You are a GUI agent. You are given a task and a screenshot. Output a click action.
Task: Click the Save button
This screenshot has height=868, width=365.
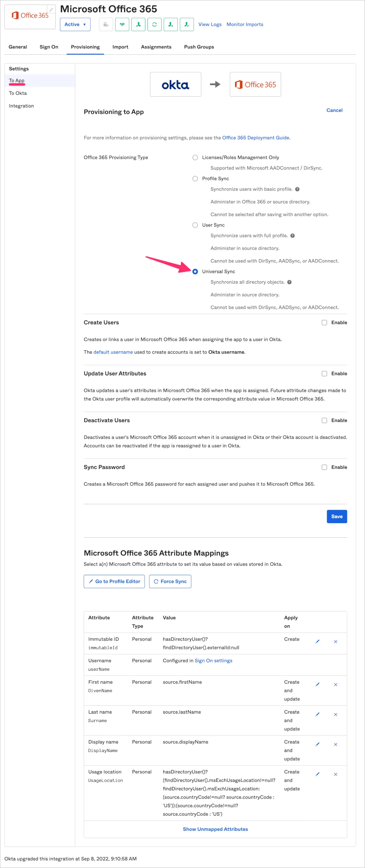337,517
